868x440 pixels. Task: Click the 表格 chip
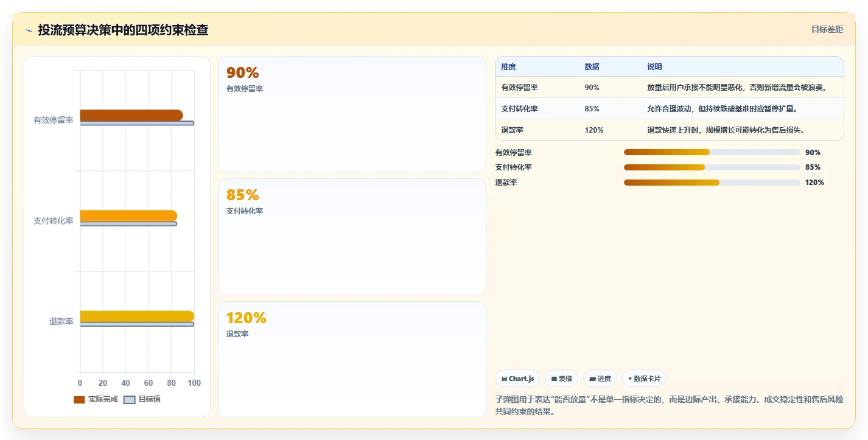(x=561, y=379)
